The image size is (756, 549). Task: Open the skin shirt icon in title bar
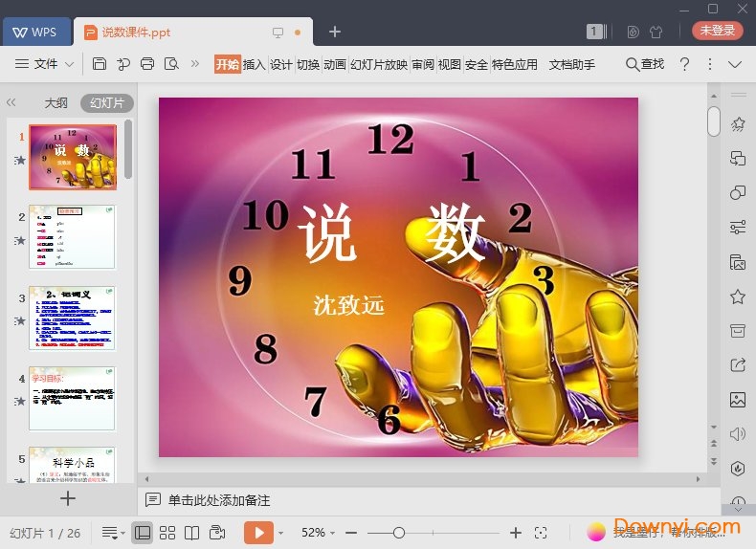[x=656, y=32]
